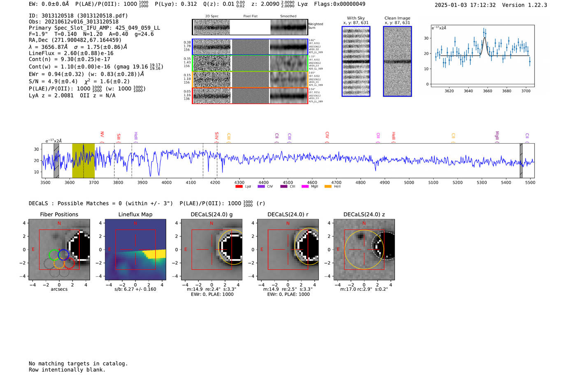Image resolution: width=576 pixels, height=392 pixels.
Task: Select the green-outlined fiber spectrum row
Action: (250, 63)
